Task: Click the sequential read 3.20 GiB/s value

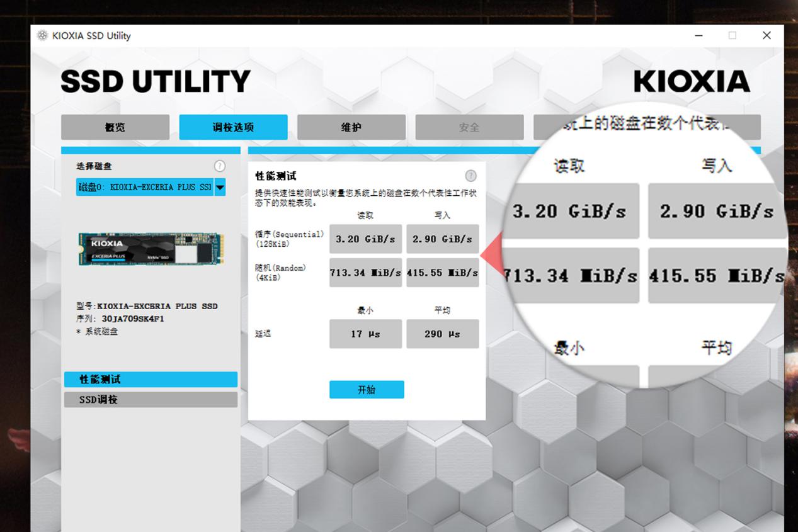Action: point(365,239)
